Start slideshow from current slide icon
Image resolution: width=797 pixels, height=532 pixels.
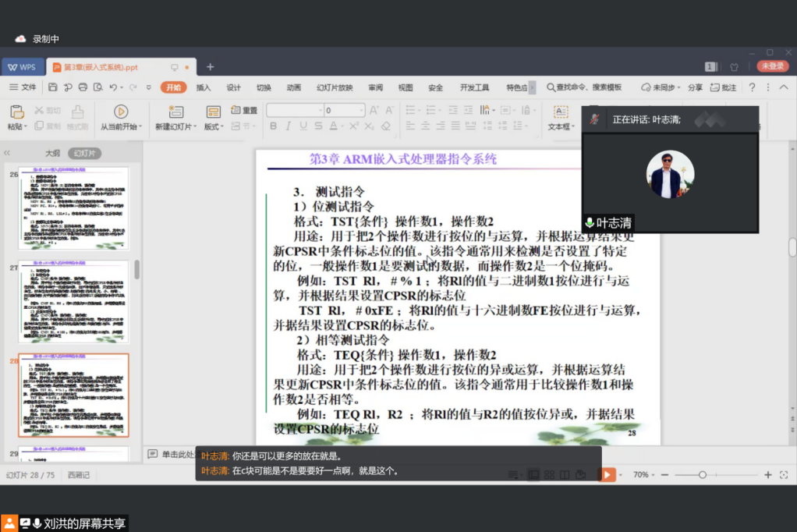point(120,112)
